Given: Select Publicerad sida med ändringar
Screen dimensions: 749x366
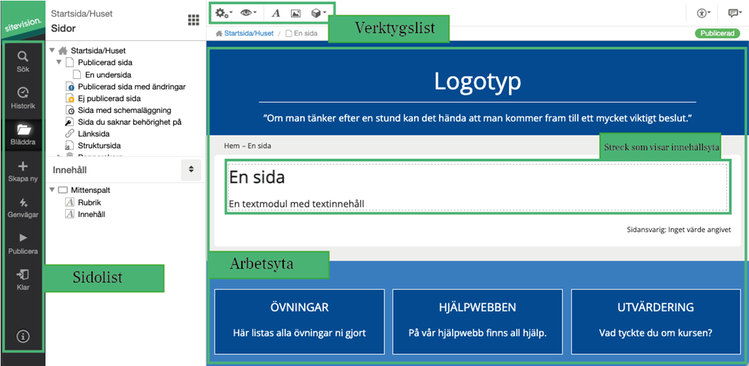Looking at the screenshot, I should coord(132,86).
